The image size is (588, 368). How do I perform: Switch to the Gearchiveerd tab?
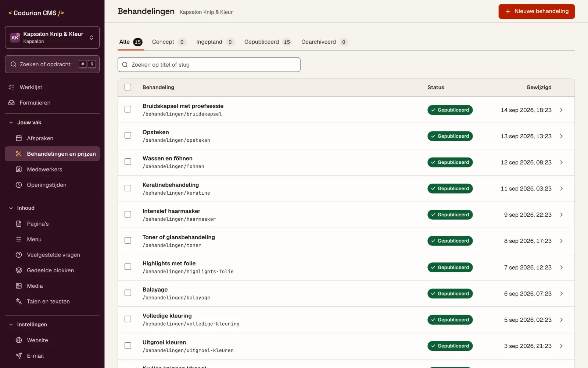pyautogui.click(x=324, y=42)
